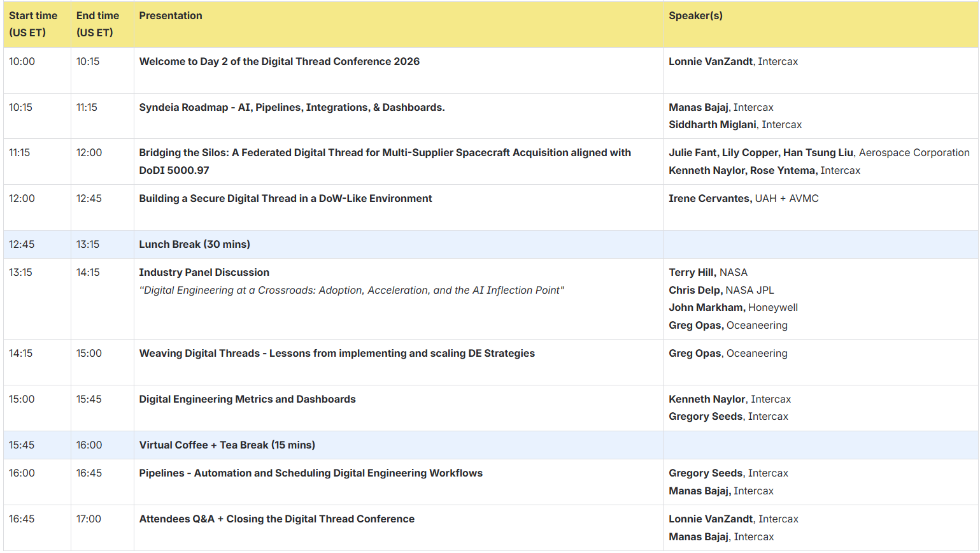
Task: Click the 16:00 start time cell
Action: 37,482
